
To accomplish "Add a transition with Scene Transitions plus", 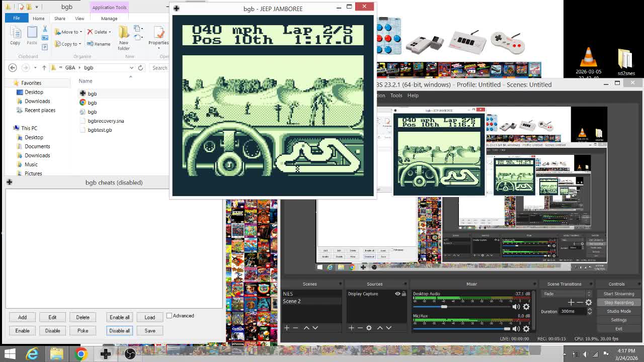I will pyautogui.click(x=571, y=302).
